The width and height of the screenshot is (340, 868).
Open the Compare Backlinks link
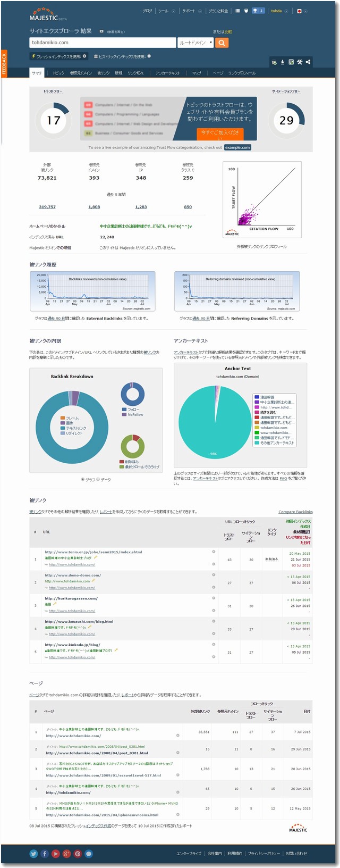(x=295, y=512)
